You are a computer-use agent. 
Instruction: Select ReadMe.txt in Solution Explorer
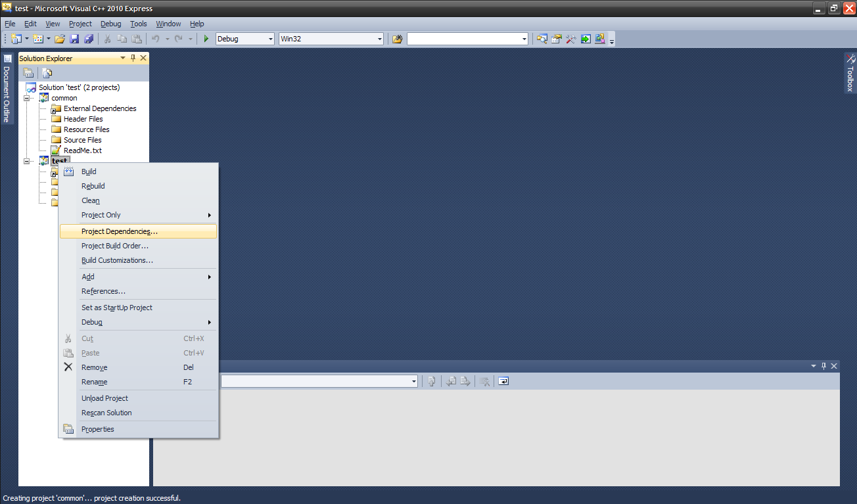pyautogui.click(x=82, y=150)
